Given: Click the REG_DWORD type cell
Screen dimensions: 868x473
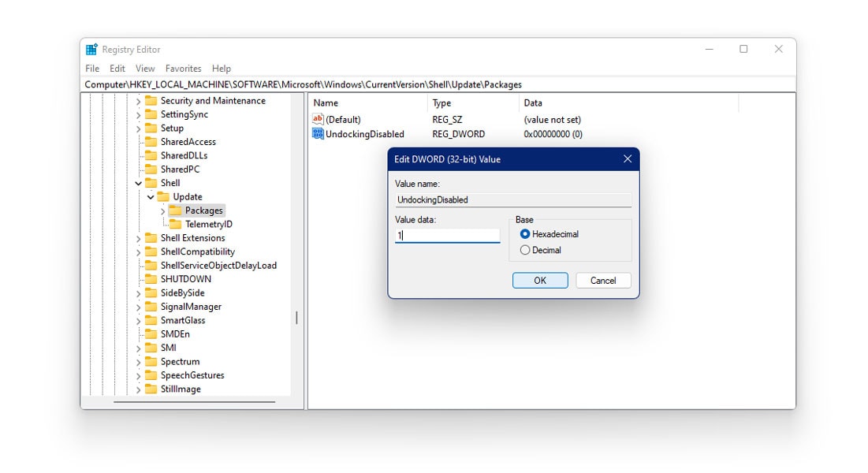Looking at the screenshot, I should click(458, 134).
